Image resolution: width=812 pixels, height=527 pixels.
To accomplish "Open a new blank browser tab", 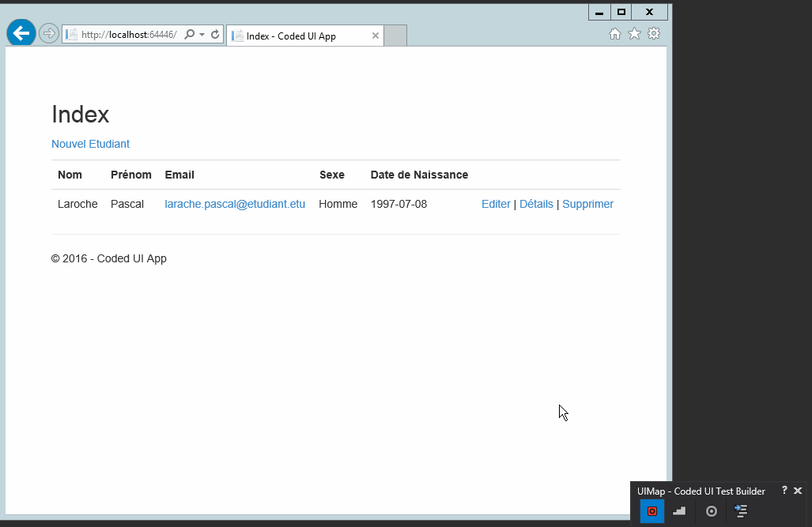I will pos(395,36).
